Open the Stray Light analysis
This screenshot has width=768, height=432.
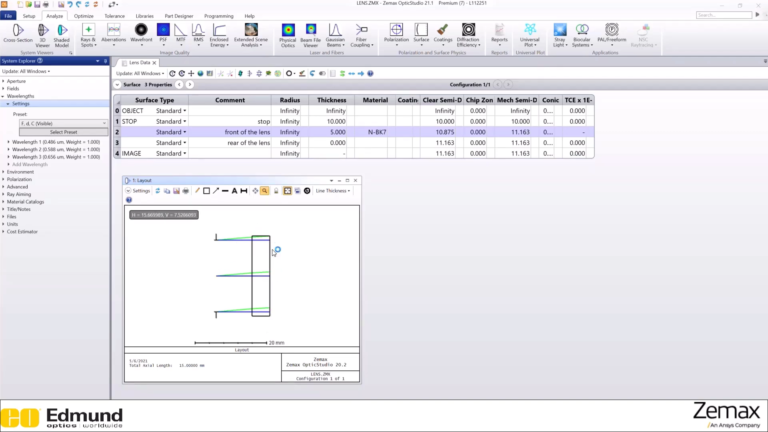(x=560, y=35)
